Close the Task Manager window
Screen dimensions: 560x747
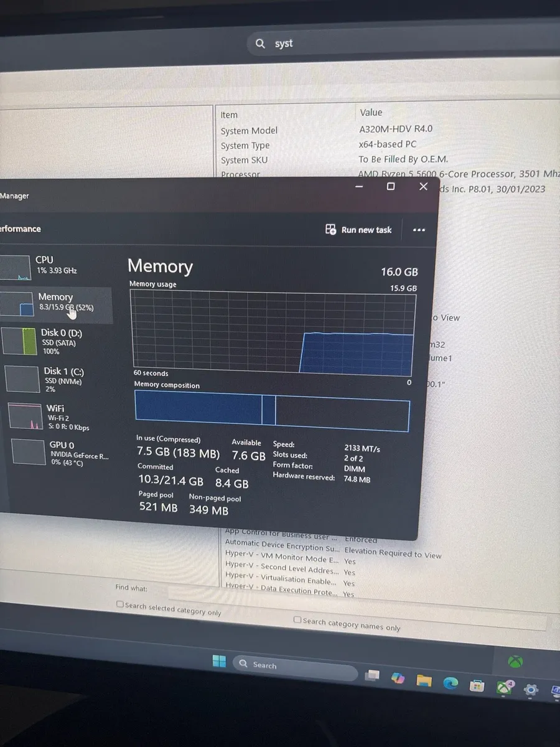click(x=424, y=186)
